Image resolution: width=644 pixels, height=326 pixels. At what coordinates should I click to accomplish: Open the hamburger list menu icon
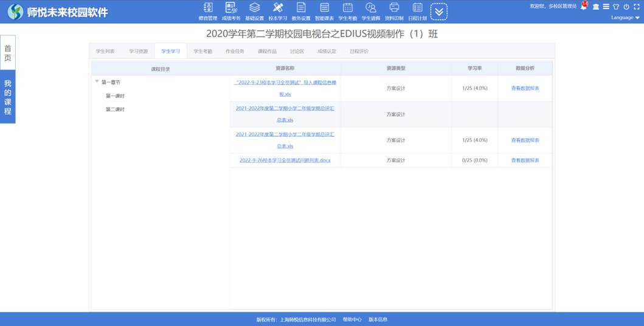point(606,7)
